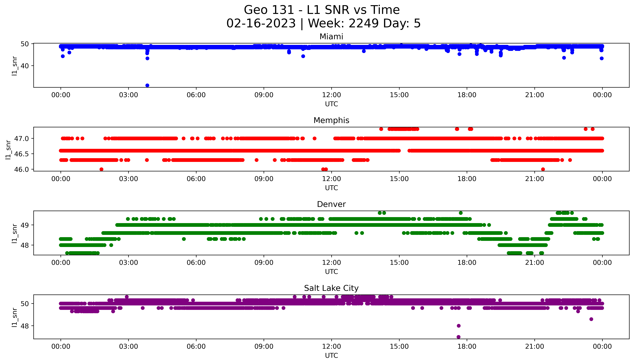634x364 pixels.
Task: Click the '02-16-2023 | Week: 2249 Day: 5' subtitle
Action: (x=323, y=23)
